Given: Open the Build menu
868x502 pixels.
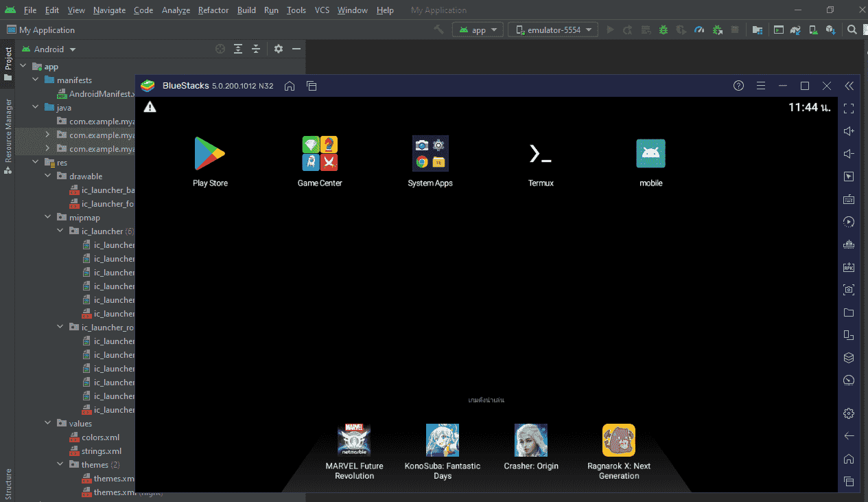Looking at the screenshot, I should click(246, 10).
